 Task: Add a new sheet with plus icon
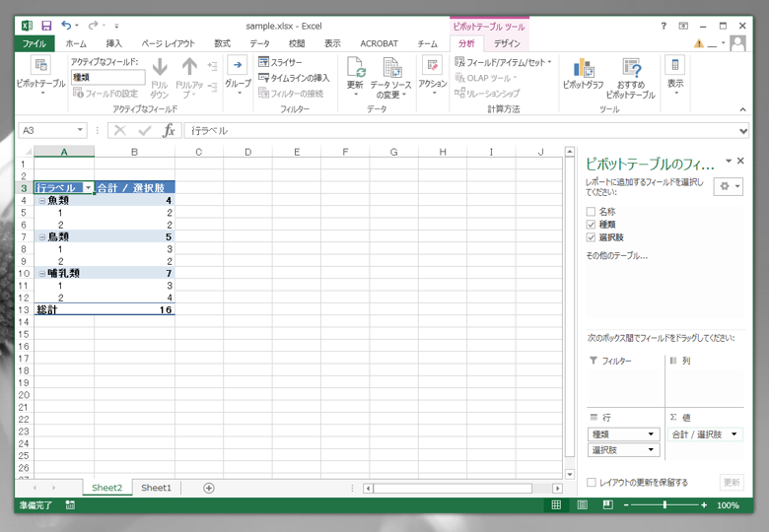(x=208, y=488)
